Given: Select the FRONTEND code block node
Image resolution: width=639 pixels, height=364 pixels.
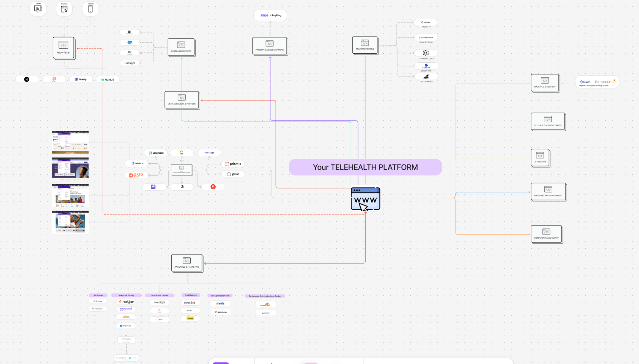Looking at the screenshot, I should click(64, 48).
